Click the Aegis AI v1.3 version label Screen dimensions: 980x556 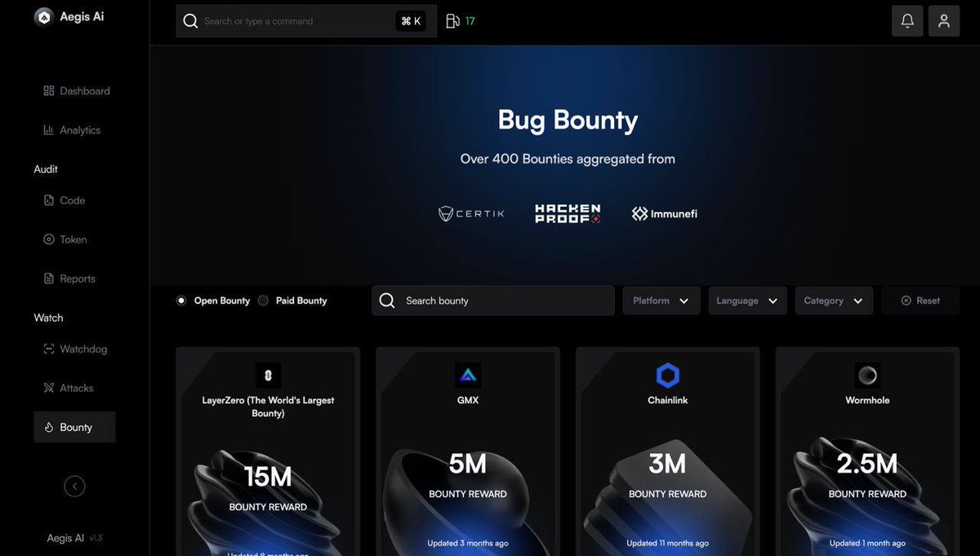click(74, 538)
